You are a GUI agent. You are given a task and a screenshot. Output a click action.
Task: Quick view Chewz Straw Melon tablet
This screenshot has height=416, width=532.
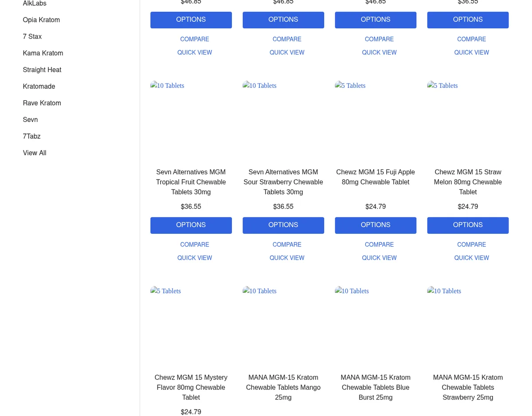click(x=471, y=258)
